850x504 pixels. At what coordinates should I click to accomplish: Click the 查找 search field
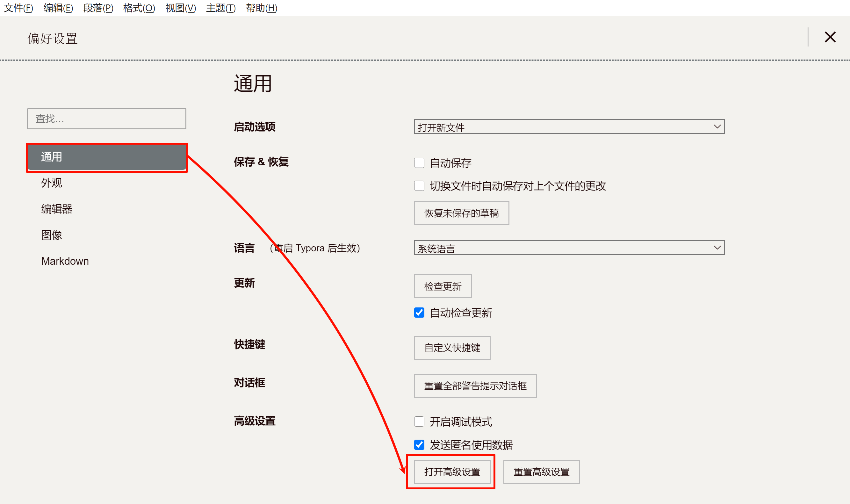(x=107, y=119)
